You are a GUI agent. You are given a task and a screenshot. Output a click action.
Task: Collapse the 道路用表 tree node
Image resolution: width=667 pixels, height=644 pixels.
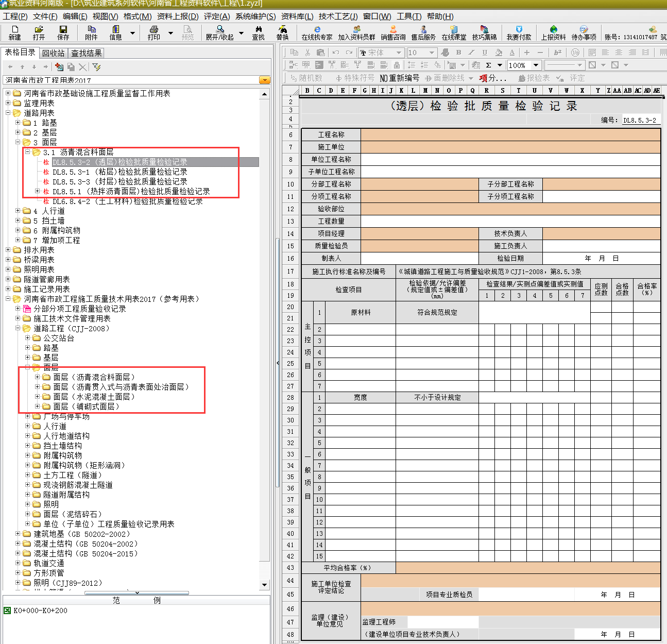pyautogui.click(x=8, y=113)
